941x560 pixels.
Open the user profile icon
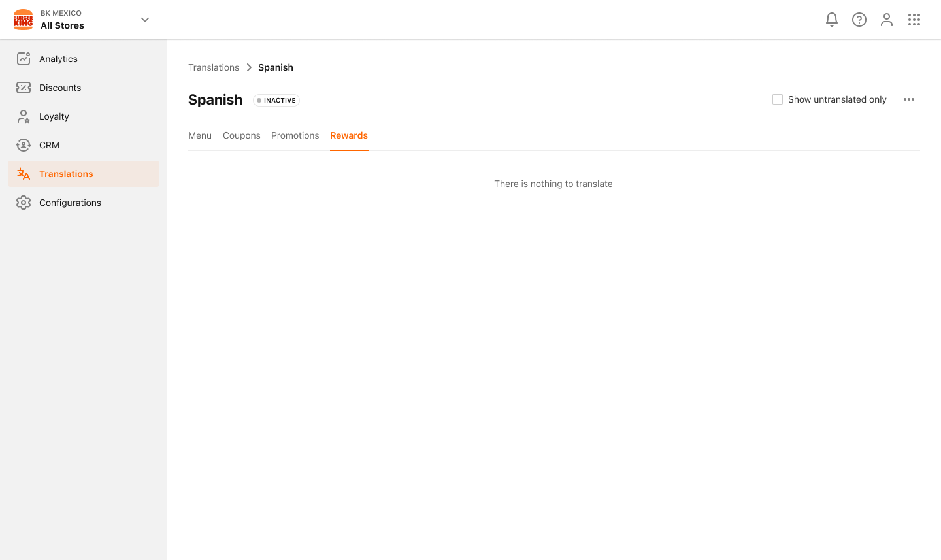(887, 20)
